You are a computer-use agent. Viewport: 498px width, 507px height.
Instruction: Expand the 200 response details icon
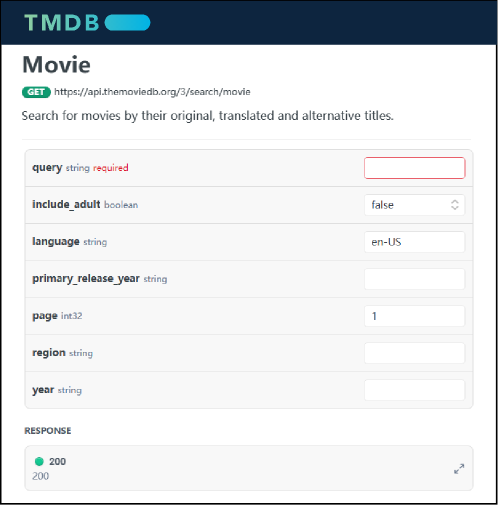click(x=459, y=469)
